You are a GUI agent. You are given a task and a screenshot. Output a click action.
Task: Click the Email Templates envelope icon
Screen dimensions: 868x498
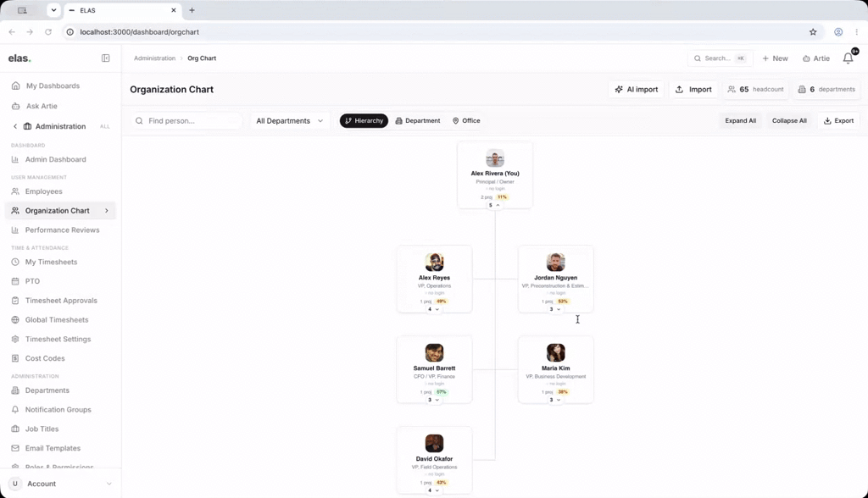point(15,448)
